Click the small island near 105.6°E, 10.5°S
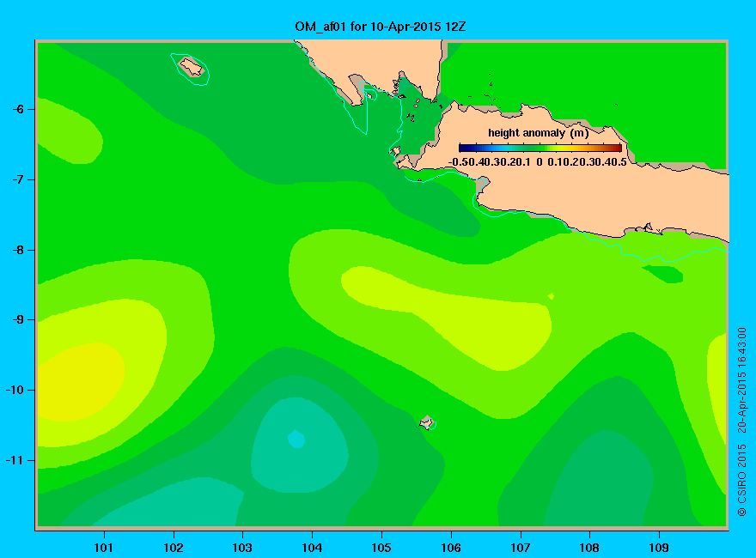This screenshot has width=756, height=558. [427, 423]
